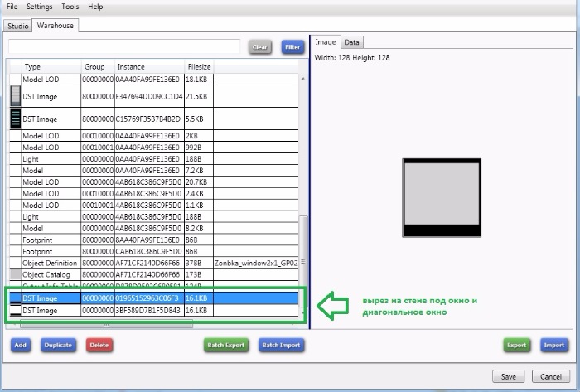Open the Settings menu

(39, 7)
